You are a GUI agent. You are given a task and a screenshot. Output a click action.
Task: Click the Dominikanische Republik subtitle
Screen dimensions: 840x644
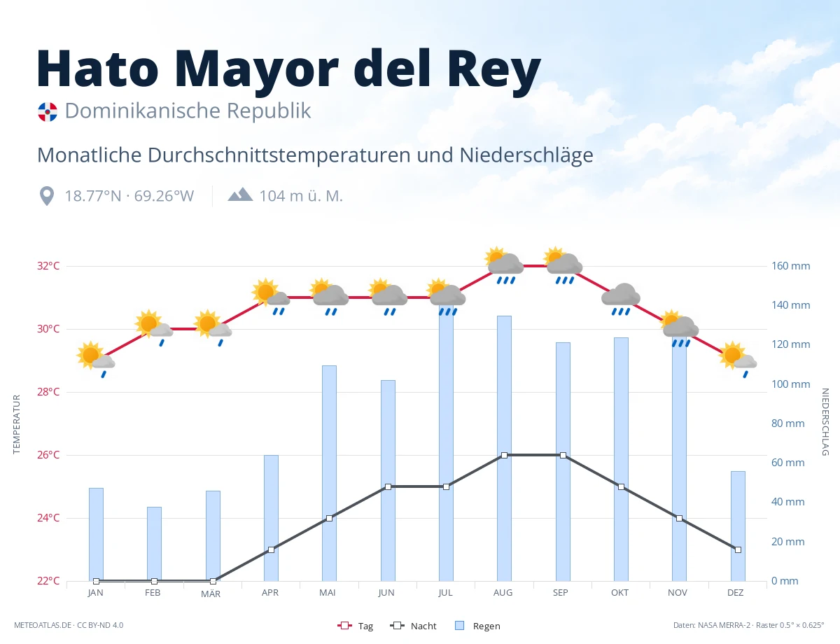coord(188,111)
